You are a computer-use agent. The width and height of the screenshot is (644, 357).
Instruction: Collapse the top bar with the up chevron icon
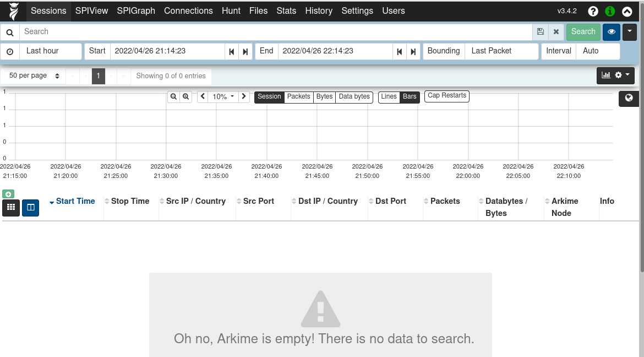(x=627, y=12)
